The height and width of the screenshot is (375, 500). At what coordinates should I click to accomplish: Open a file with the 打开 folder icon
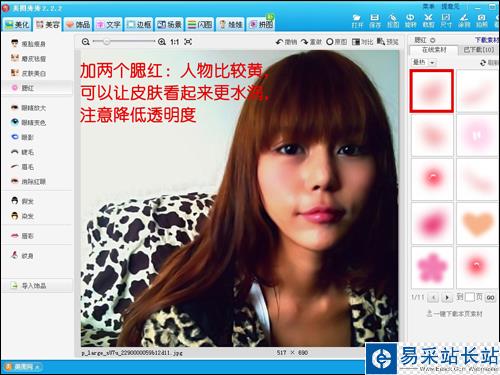[357, 21]
